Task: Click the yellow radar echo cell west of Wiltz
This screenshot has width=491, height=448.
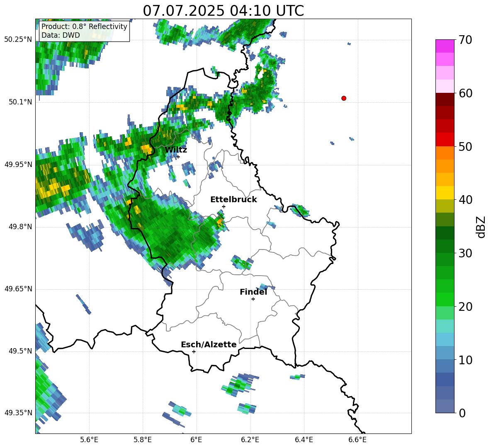Action: [146, 148]
